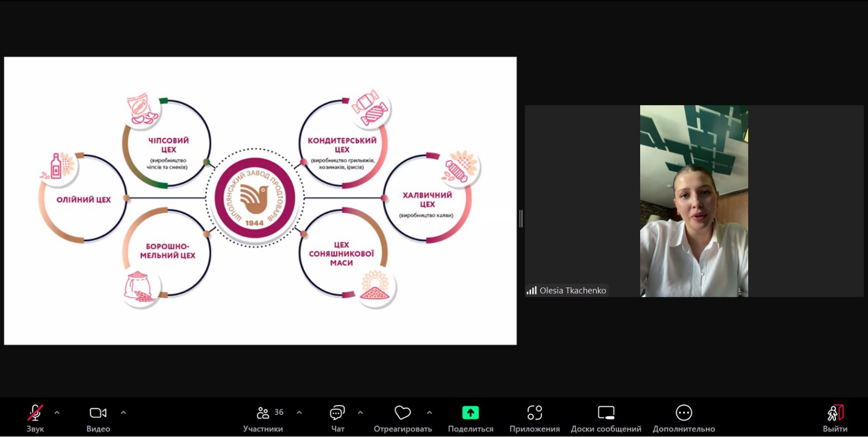Click the participant count 36
This screenshot has width=868, height=437.
click(x=279, y=412)
